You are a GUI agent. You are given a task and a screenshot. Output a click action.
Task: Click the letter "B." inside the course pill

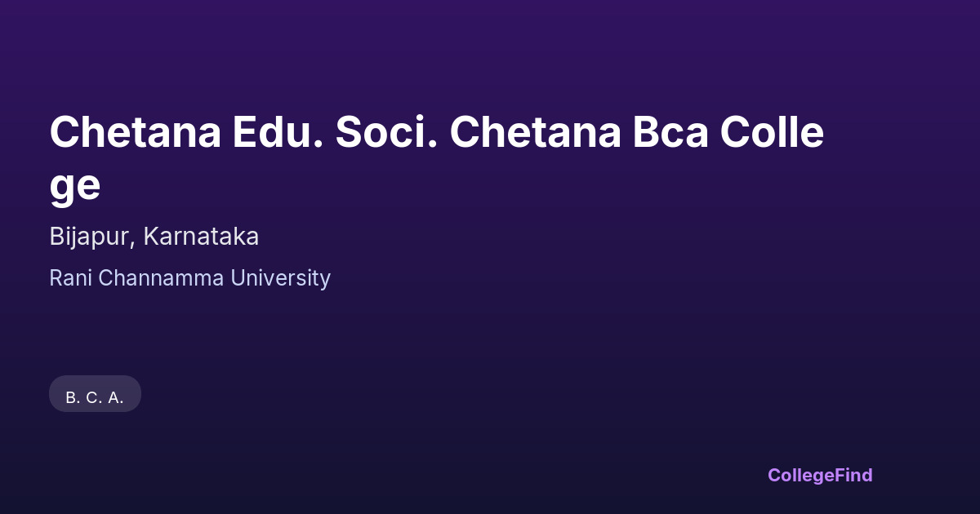point(72,398)
